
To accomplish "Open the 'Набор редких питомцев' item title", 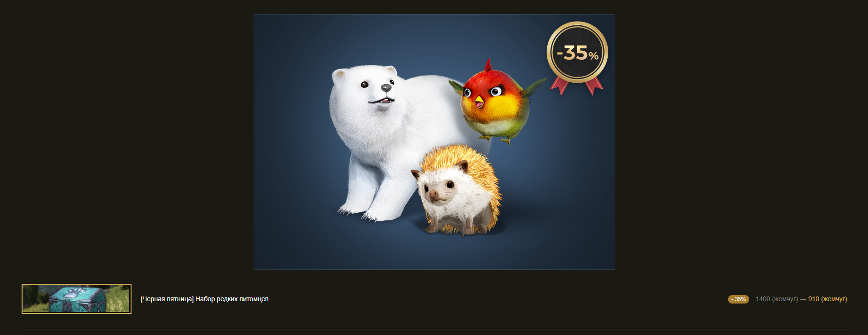I will coord(232,299).
